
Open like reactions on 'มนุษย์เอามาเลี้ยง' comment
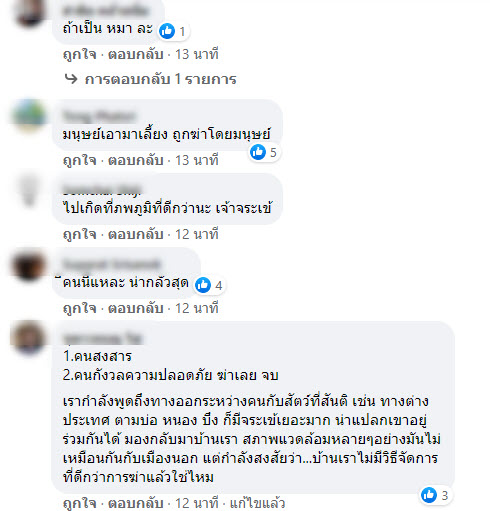[264, 152]
